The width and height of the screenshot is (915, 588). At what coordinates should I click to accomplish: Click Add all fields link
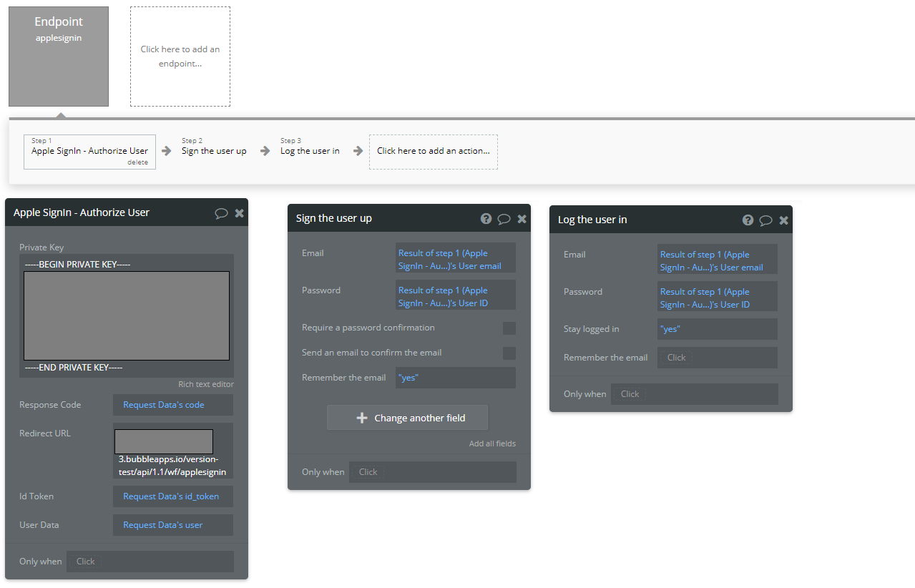click(x=492, y=444)
